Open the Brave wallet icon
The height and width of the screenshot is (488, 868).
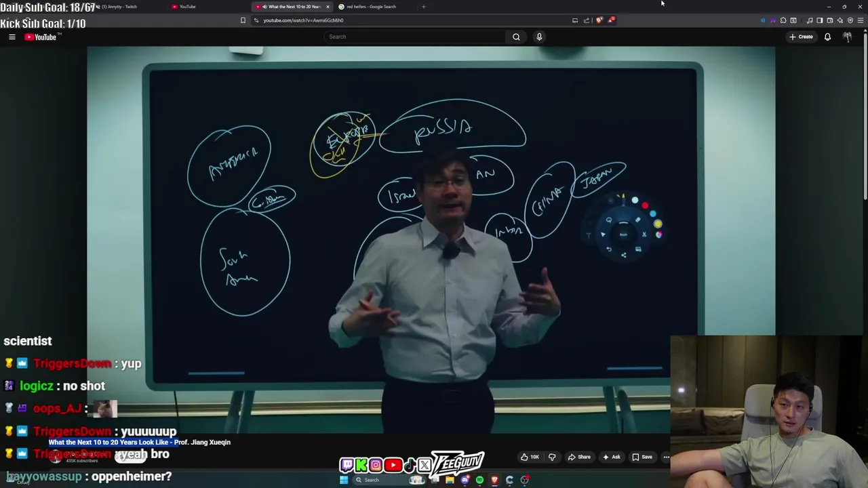tap(829, 20)
